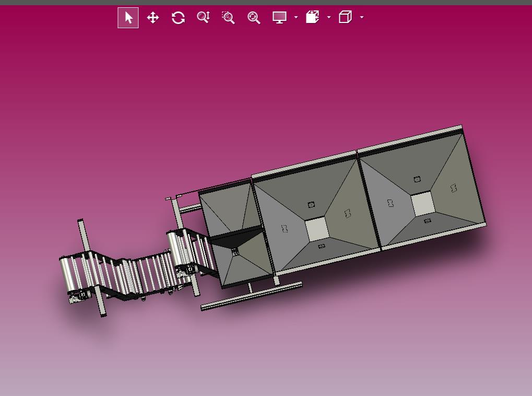The width and height of the screenshot is (532, 396).
Task: Click the cube view orientation icon
Action: point(345,17)
